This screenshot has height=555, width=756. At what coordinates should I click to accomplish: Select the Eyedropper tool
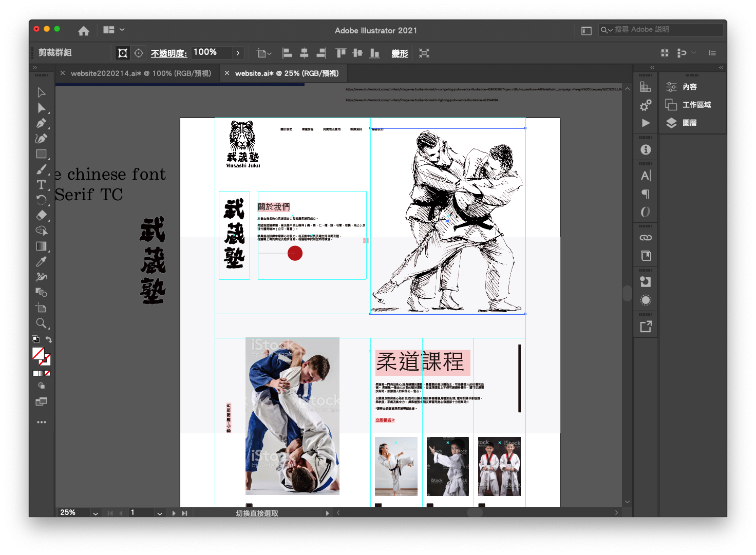click(42, 261)
